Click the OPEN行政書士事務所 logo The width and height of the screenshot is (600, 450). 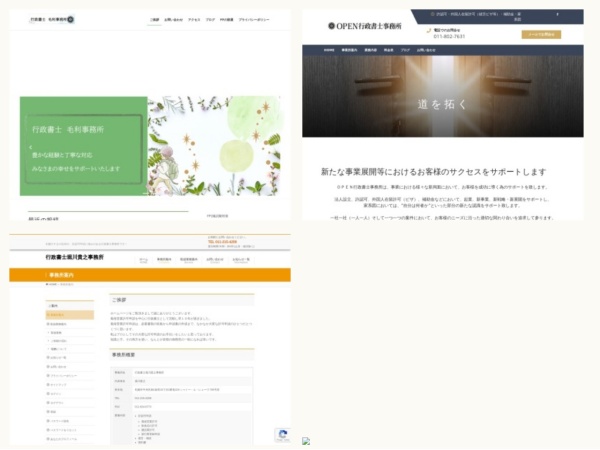click(365, 26)
